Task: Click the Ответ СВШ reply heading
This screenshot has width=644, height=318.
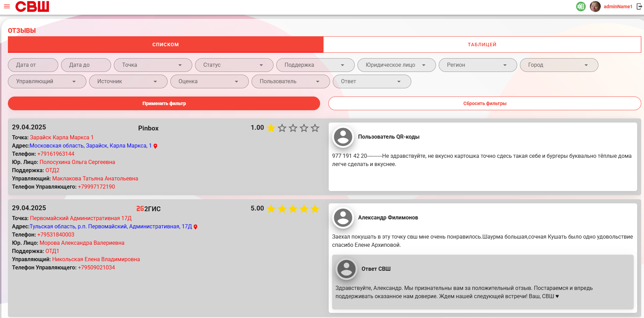Action: coord(376,269)
